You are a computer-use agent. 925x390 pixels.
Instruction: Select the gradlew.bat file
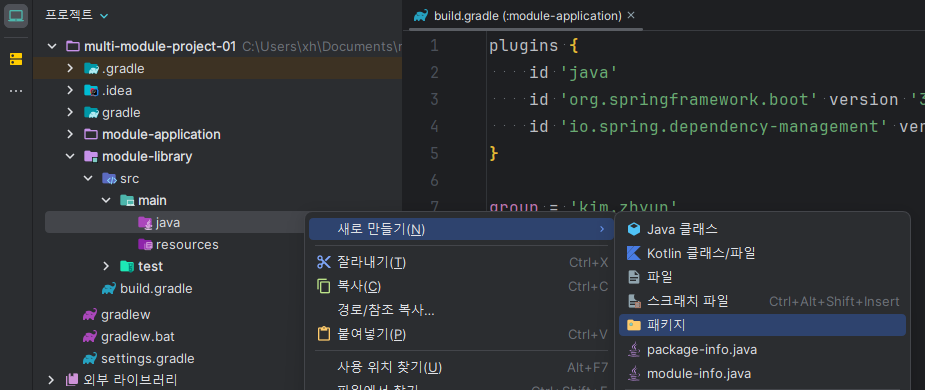(129, 337)
